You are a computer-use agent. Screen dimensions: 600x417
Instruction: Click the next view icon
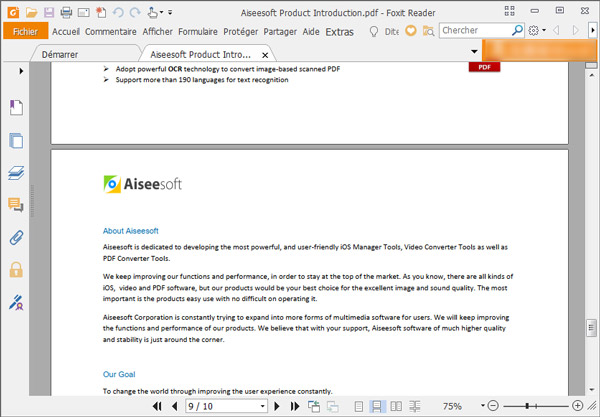point(333,406)
